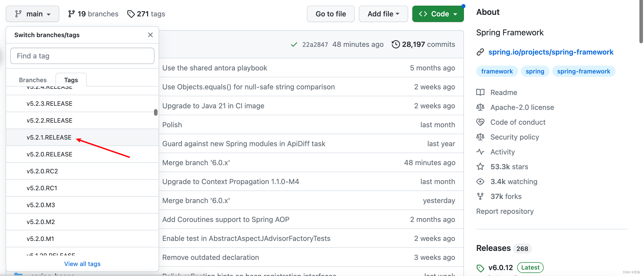The width and height of the screenshot is (644, 276).
Task: Open the main branch selector dropdown
Action: point(32,14)
